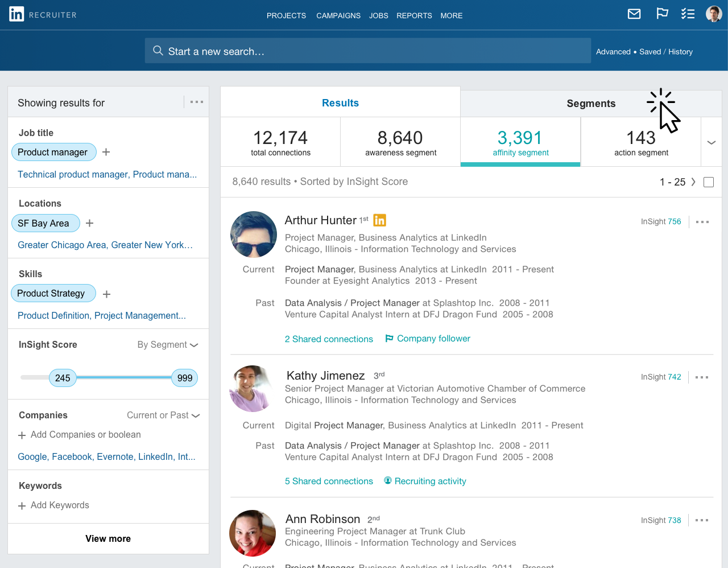Switch to the Results tab

pyautogui.click(x=340, y=102)
